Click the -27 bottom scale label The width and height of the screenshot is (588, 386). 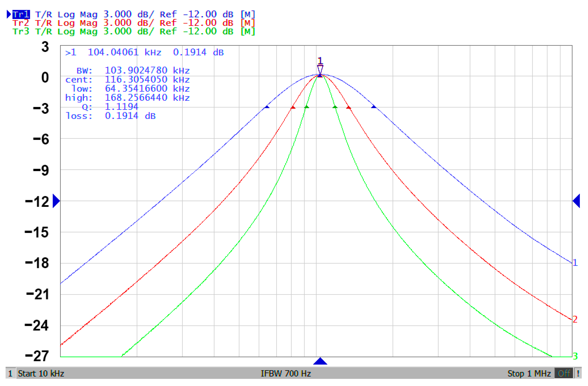[37, 356]
